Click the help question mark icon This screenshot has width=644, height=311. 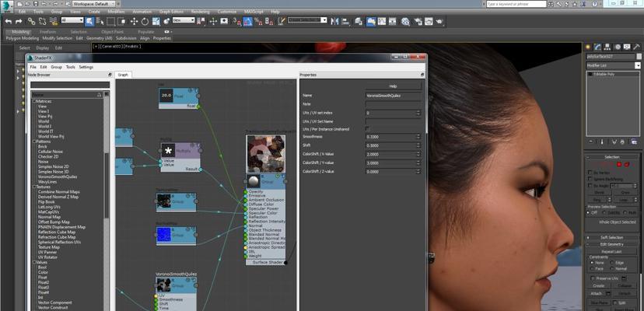click(x=594, y=4)
